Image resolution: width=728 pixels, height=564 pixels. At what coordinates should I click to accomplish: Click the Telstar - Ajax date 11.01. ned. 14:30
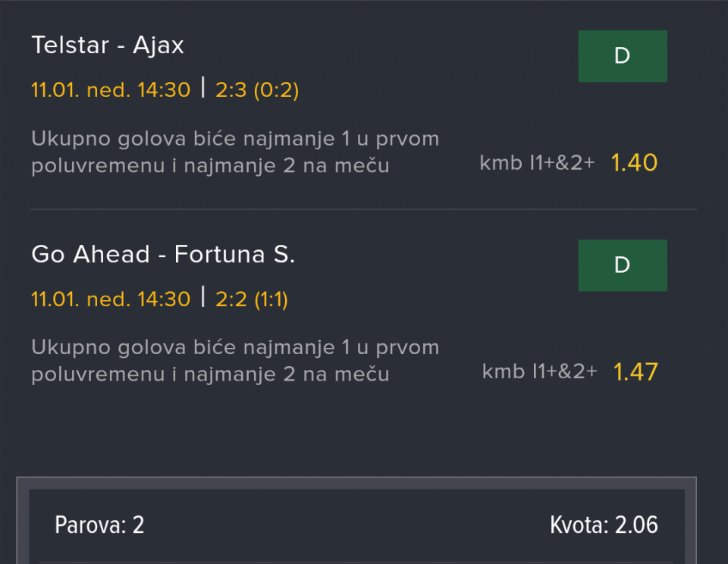coord(111,90)
